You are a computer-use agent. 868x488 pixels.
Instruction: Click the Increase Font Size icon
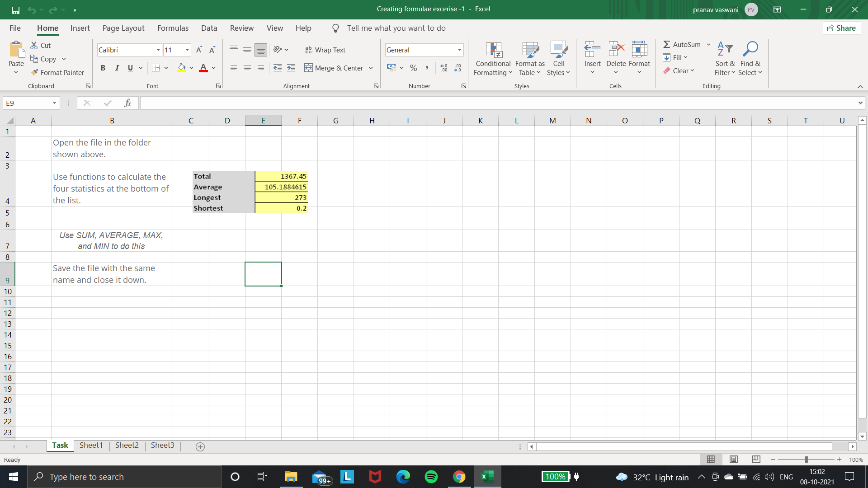point(199,50)
